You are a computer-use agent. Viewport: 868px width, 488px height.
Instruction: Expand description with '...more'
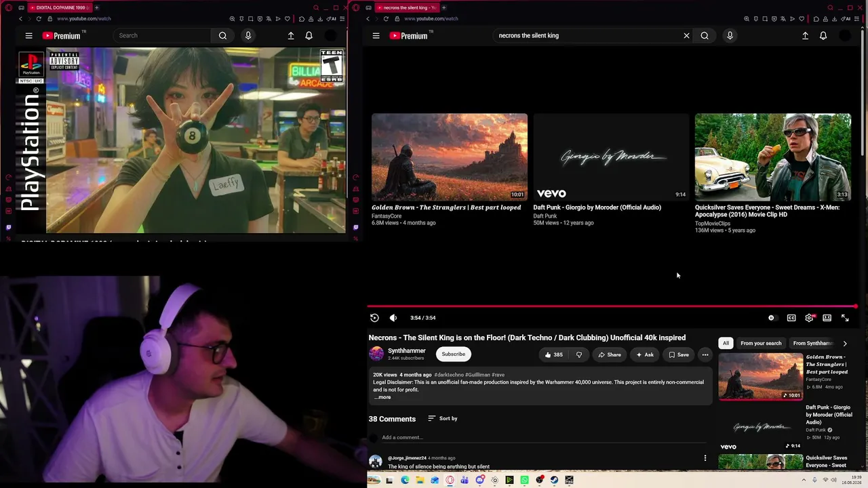pyautogui.click(x=383, y=398)
